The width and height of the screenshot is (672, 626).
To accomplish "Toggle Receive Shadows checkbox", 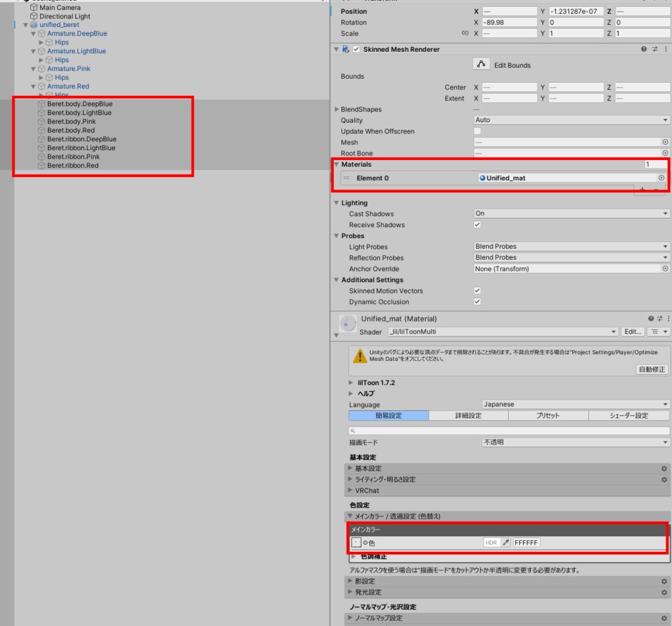I will tap(477, 224).
